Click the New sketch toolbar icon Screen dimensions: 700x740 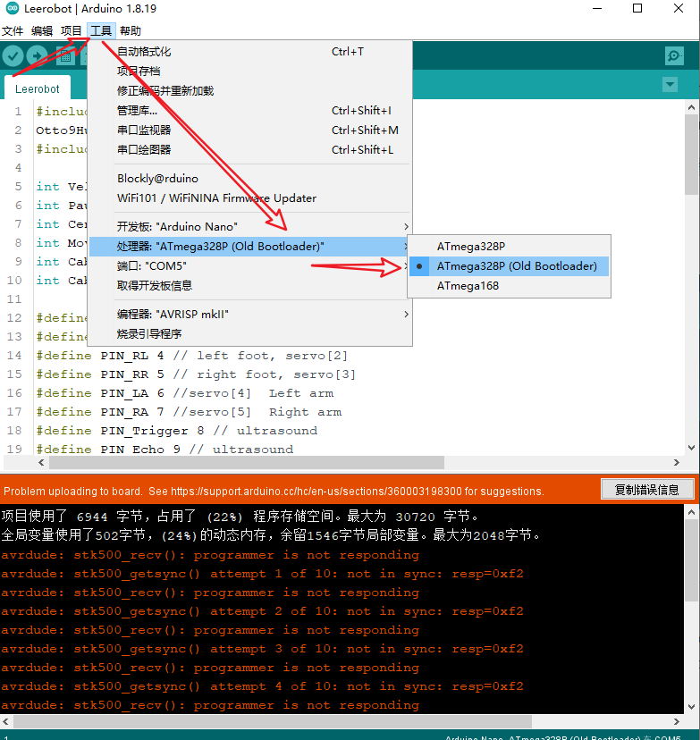pos(65,56)
